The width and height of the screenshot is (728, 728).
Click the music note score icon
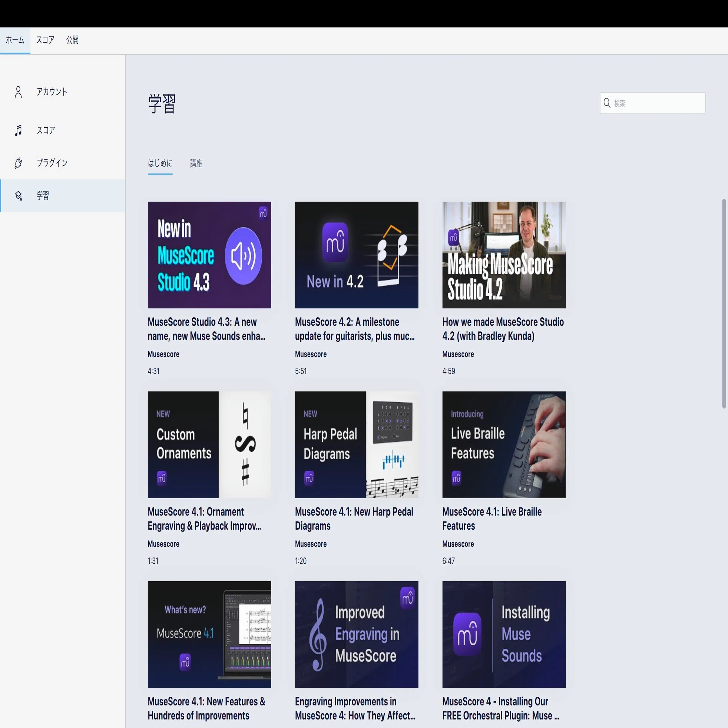click(x=18, y=130)
